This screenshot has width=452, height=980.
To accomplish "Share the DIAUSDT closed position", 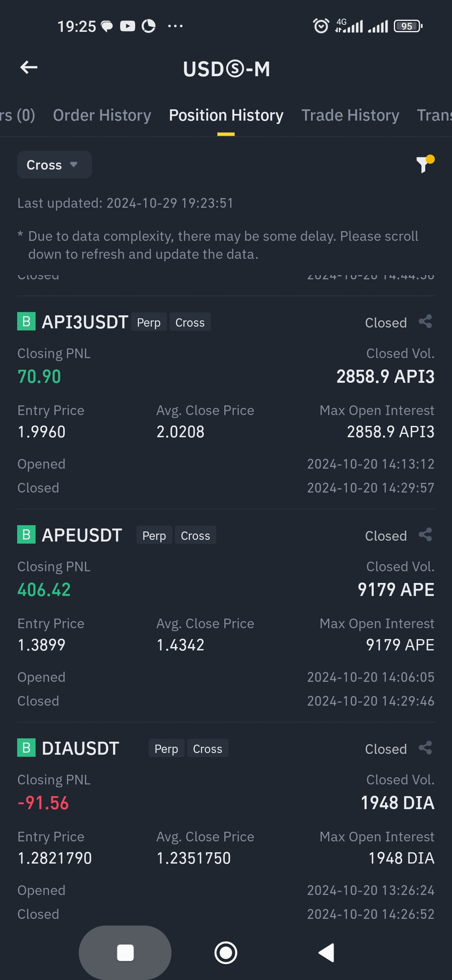I will 425,748.
